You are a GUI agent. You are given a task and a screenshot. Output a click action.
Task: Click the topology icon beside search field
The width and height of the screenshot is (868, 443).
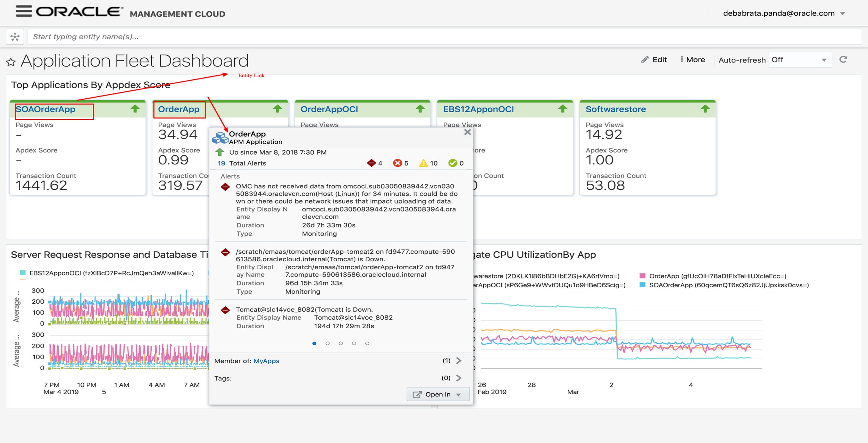[x=15, y=37]
